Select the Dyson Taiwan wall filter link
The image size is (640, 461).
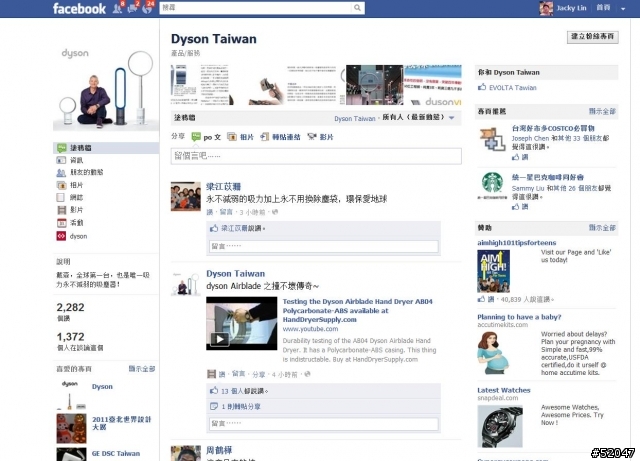click(355, 118)
